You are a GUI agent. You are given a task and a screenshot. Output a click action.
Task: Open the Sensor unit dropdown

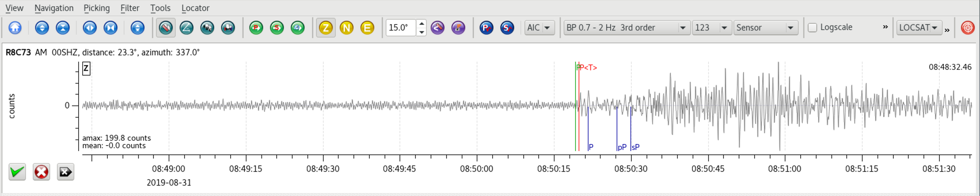coord(766,28)
